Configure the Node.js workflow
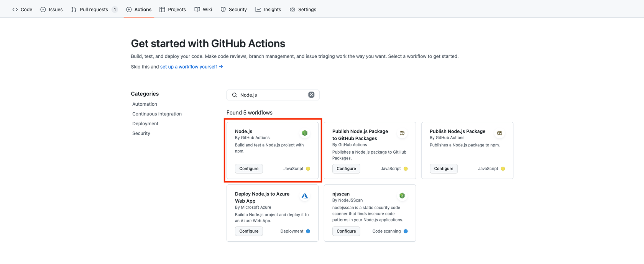Screen dimensions: 644x264 click(x=249, y=169)
